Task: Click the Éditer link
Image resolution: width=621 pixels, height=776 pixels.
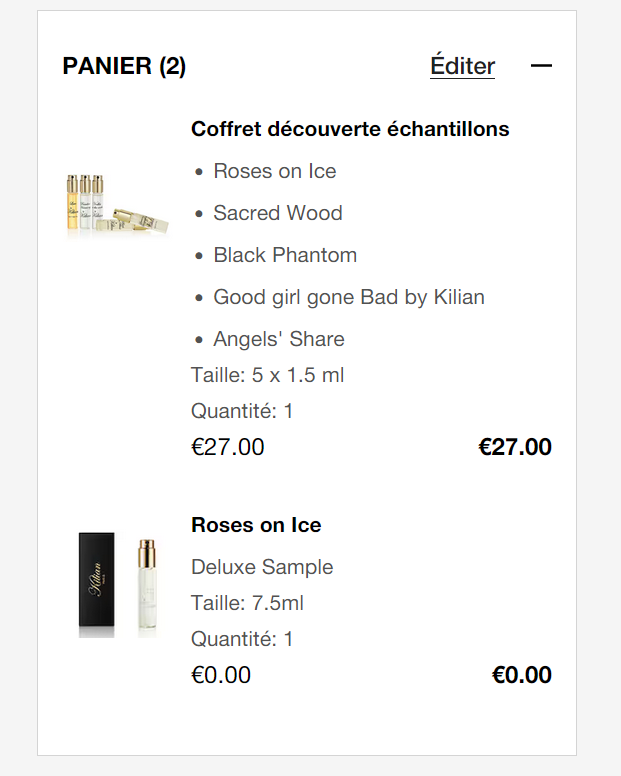Action: click(462, 66)
